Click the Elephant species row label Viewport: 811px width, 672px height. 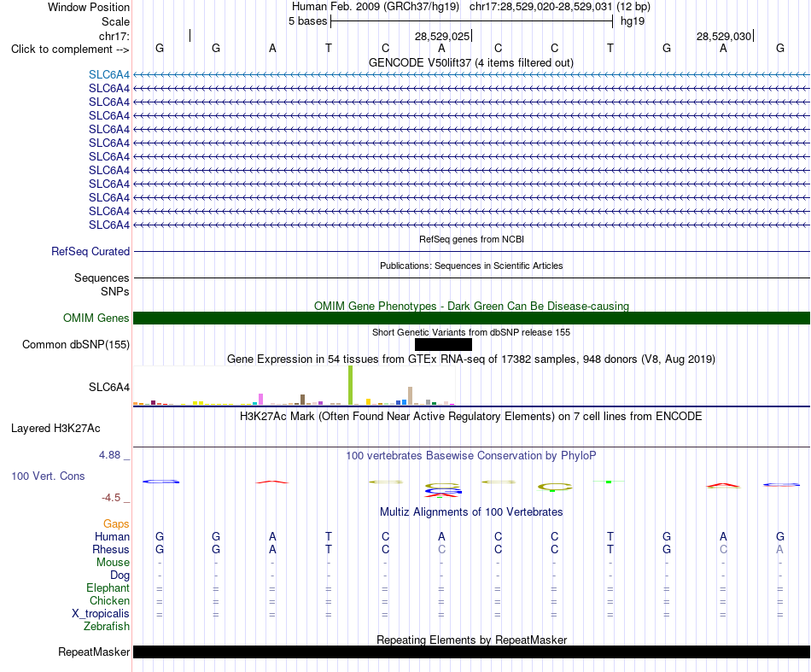[108, 588]
